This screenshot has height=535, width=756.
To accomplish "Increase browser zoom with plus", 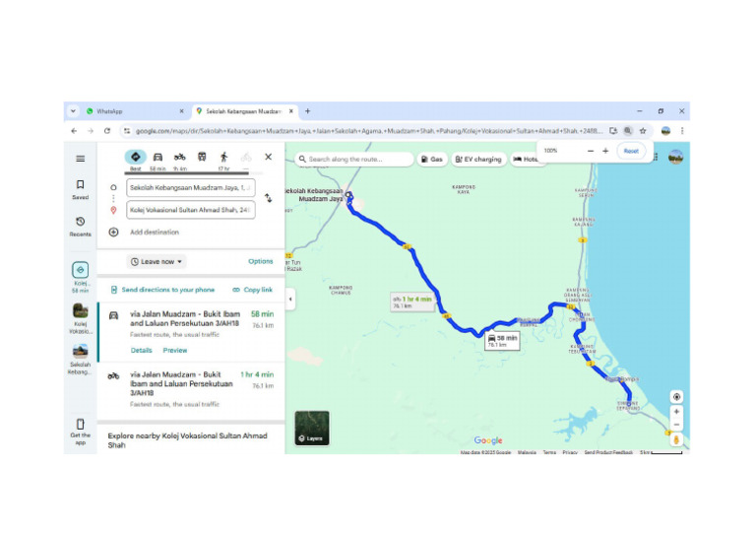I will click(x=605, y=151).
